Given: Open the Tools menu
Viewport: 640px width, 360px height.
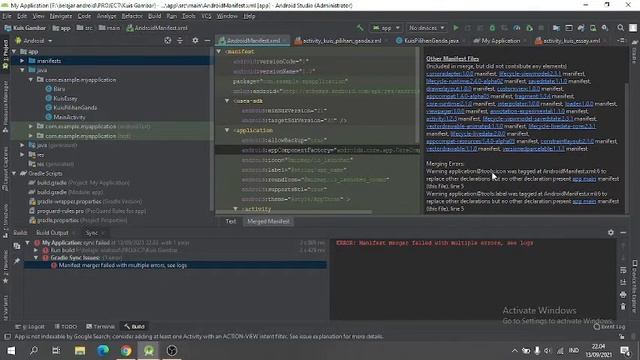Looking at the screenshot, I should pyautogui.click(x=189, y=16).
